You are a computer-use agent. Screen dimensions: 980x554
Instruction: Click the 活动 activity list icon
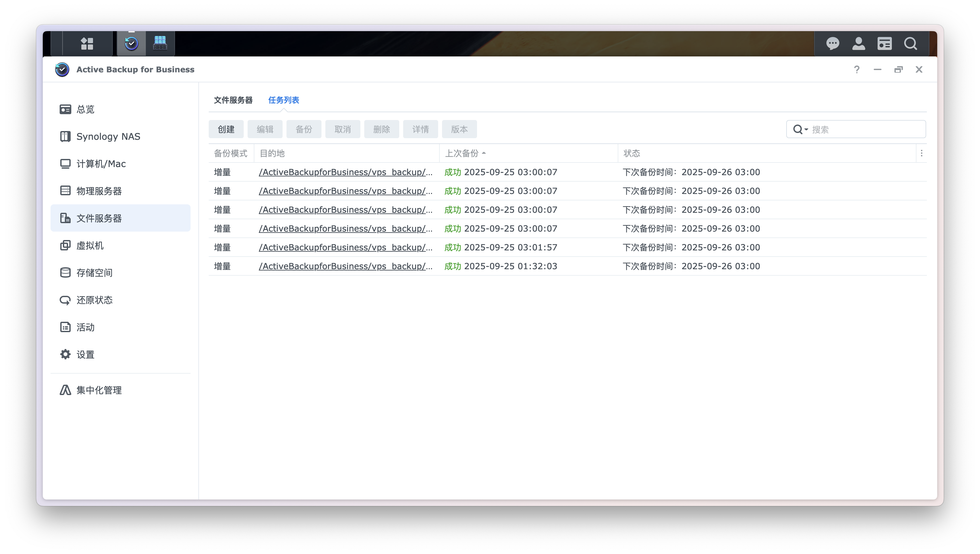coord(65,327)
